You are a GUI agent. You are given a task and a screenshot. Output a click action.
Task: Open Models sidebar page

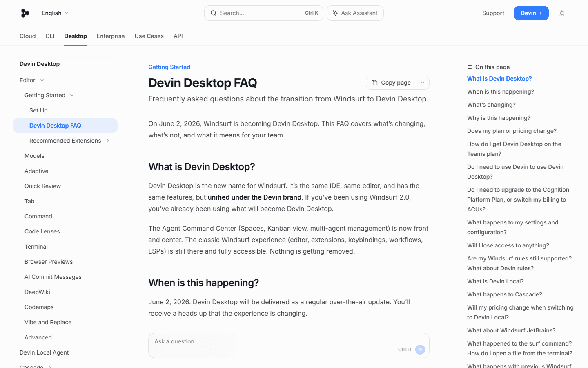(x=34, y=156)
